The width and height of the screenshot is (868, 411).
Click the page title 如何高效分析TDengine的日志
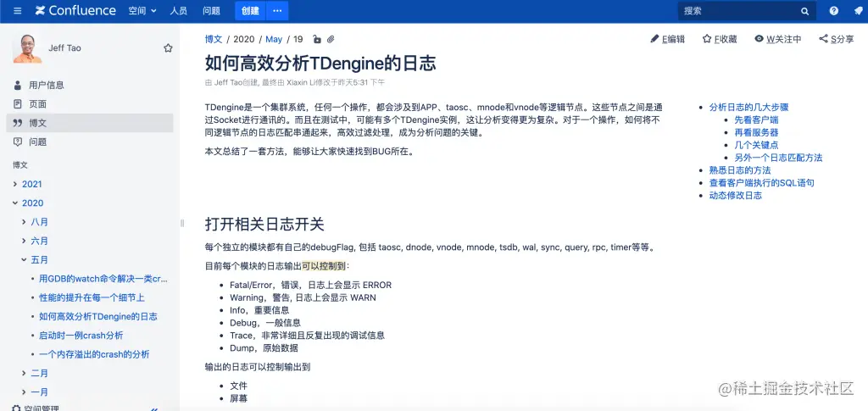(x=320, y=63)
